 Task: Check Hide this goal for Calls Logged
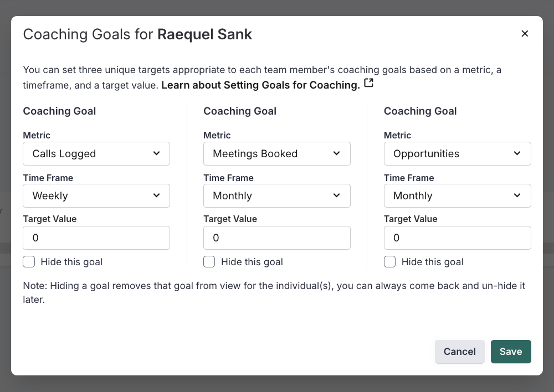point(29,261)
